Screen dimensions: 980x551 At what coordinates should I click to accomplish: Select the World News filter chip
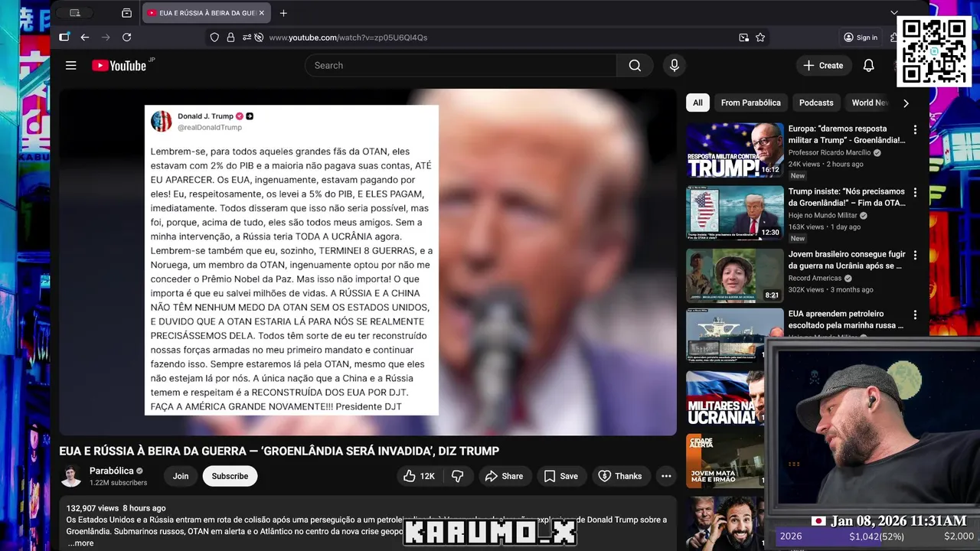click(x=869, y=103)
